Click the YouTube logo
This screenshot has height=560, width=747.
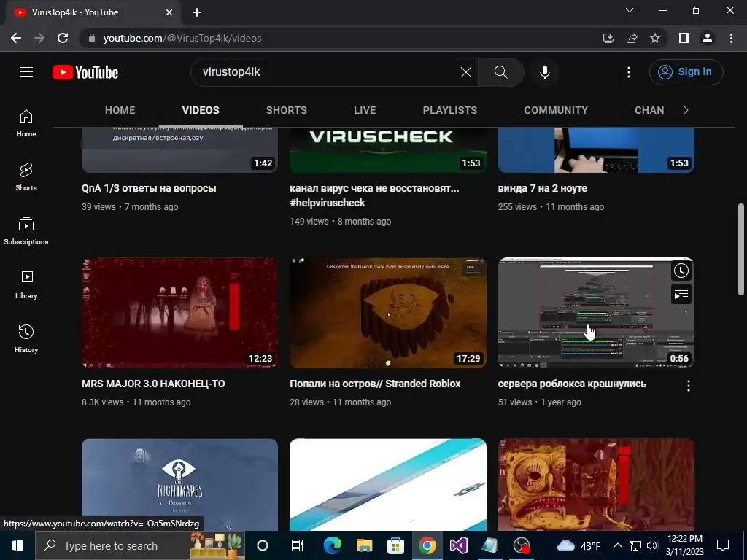85,72
